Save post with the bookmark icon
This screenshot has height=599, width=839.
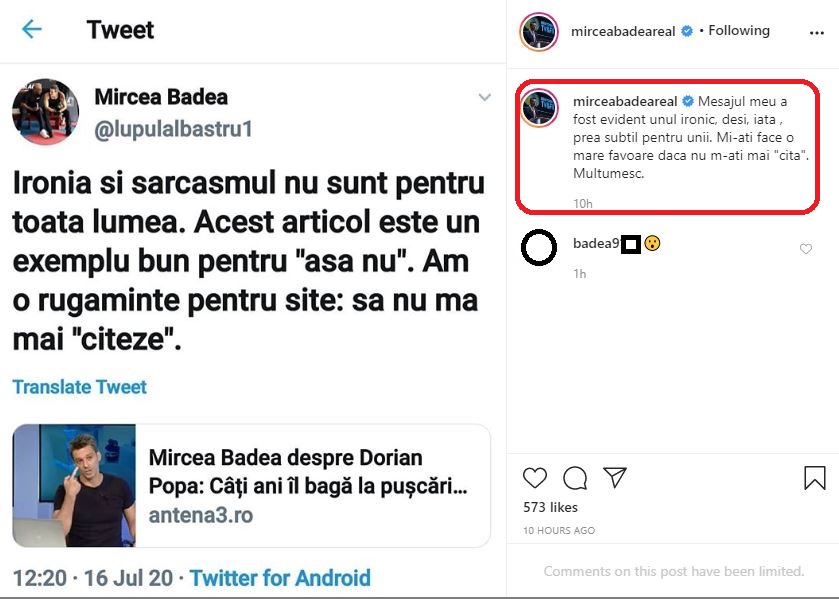815,478
